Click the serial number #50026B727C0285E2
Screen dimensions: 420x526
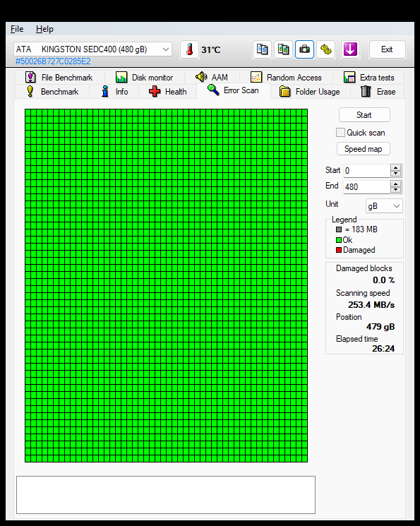[53, 61]
